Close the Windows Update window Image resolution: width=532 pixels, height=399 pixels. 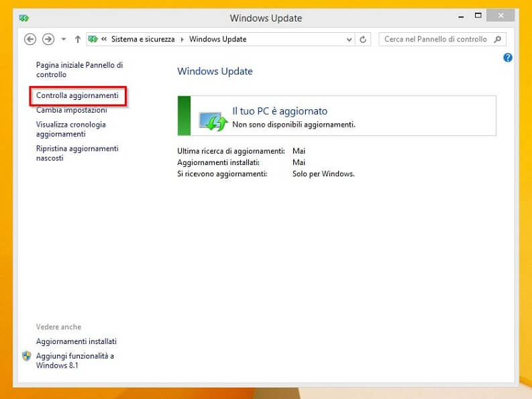[500, 15]
